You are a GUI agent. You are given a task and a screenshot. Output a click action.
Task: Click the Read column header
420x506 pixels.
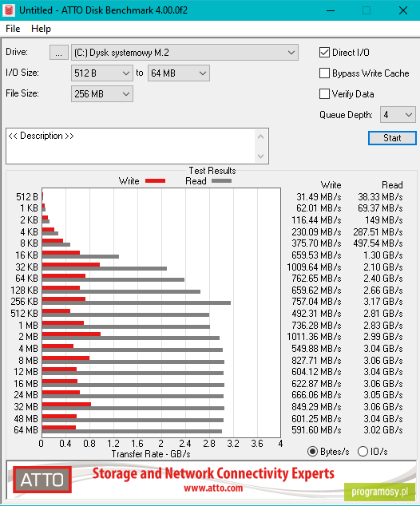(x=392, y=185)
